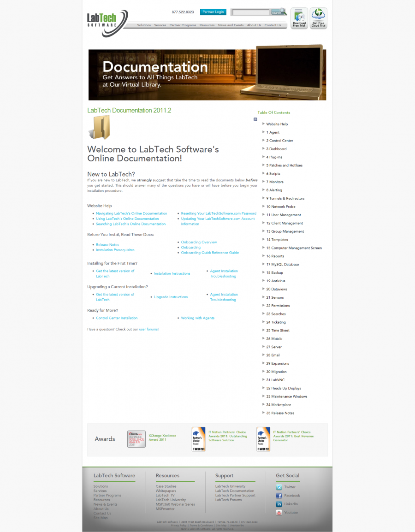Open the 26 Mobile entry
This screenshot has height=532, width=415.
(274, 338)
